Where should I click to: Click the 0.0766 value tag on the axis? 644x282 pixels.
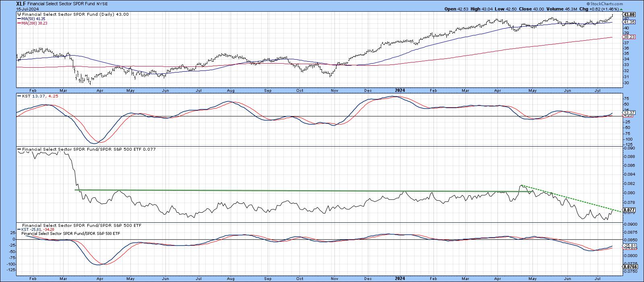click(x=630, y=266)
